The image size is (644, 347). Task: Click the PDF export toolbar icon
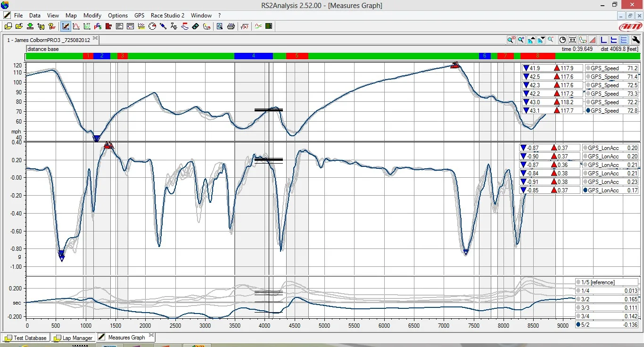tap(52, 26)
